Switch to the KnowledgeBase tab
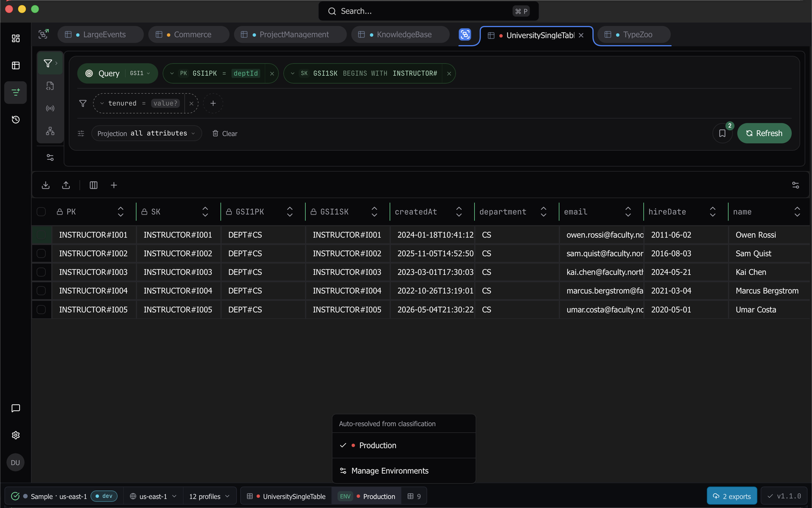 click(x=400, y=34)
